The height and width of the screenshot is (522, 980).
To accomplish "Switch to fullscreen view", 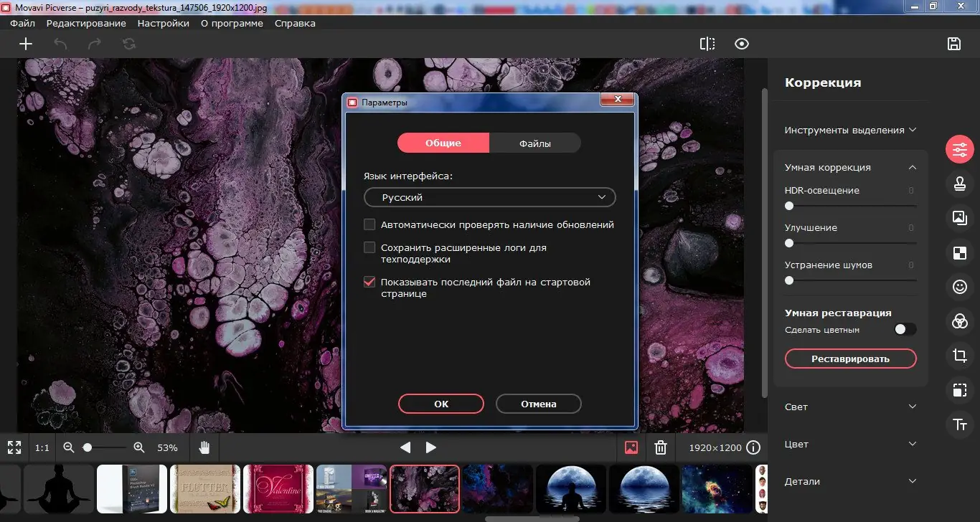I will point(14,447).
